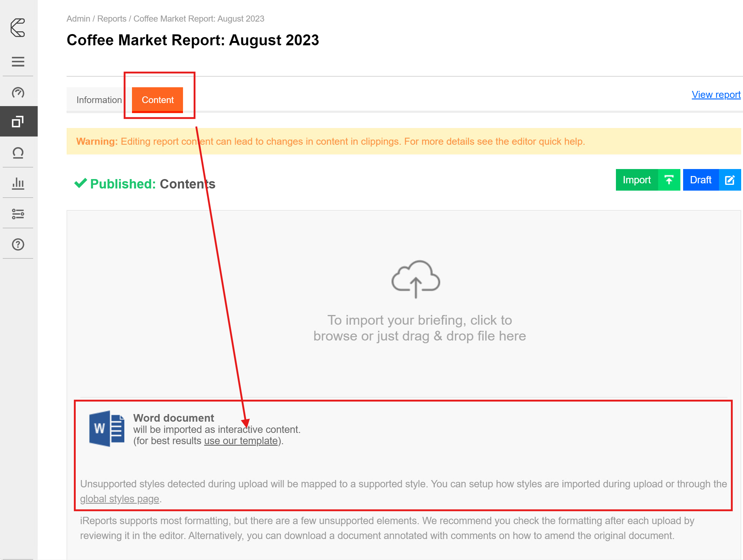Click the Reports breadcrumb link
743x560 pixels.
[112, 19]
